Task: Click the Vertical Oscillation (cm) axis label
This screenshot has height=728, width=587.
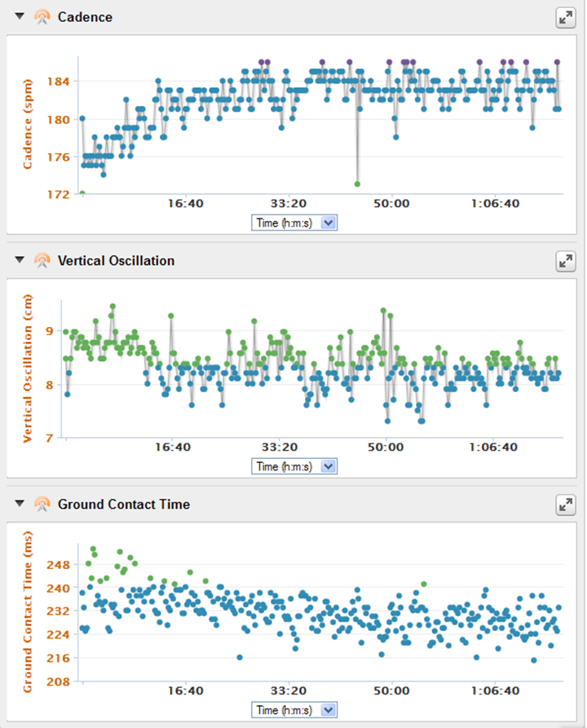Action: coord(28,368)
